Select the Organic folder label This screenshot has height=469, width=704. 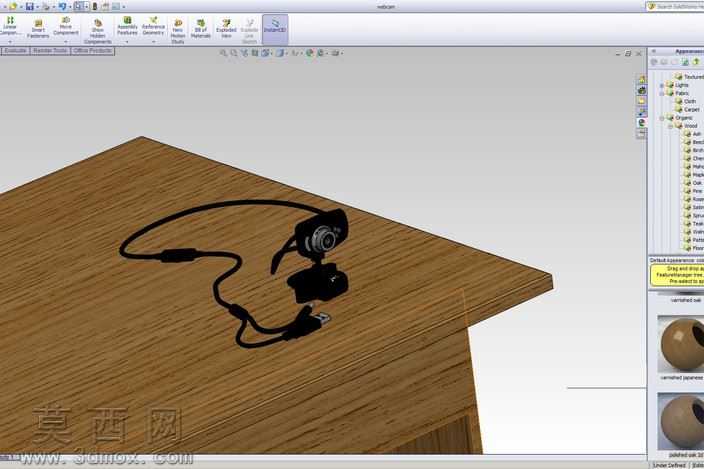pos(684,118)
